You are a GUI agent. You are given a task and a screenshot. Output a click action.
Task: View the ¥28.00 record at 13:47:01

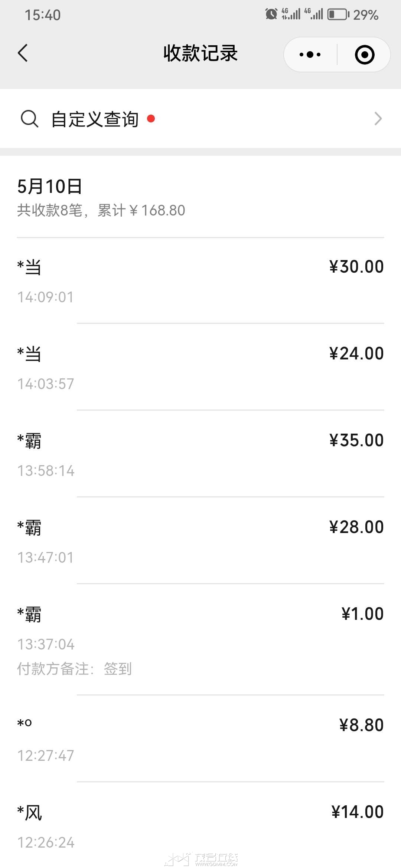click(200, 540)
